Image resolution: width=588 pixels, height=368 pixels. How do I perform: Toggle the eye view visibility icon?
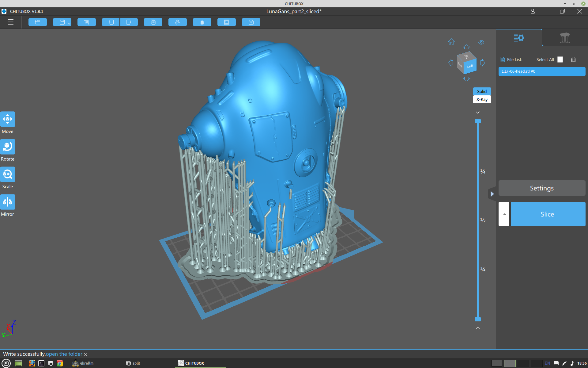[x=481, y=42]
